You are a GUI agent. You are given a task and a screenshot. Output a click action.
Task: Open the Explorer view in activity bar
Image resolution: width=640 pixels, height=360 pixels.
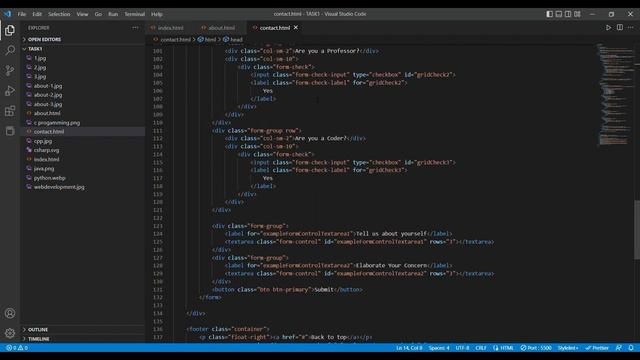point(10,30)
